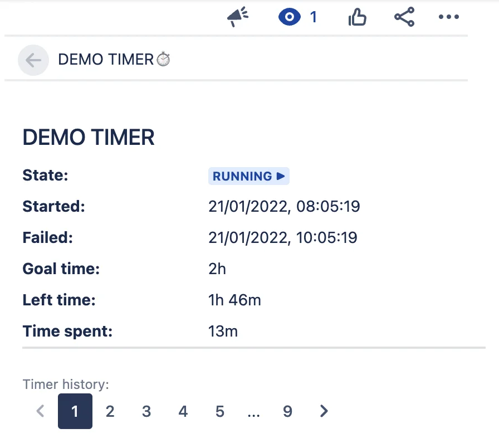Switch to timer history page 5
This screenshot has width=499, height=448.
[x=220, y=411]
